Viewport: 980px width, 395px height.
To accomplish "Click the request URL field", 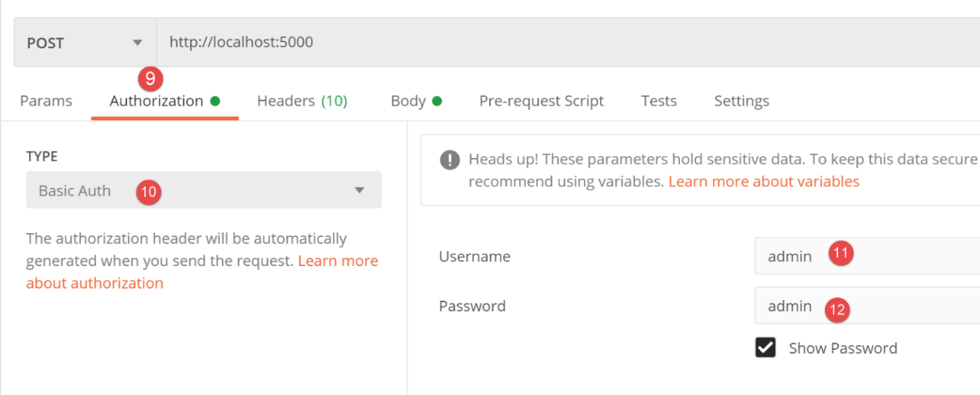I will click(x=565, y=43).
